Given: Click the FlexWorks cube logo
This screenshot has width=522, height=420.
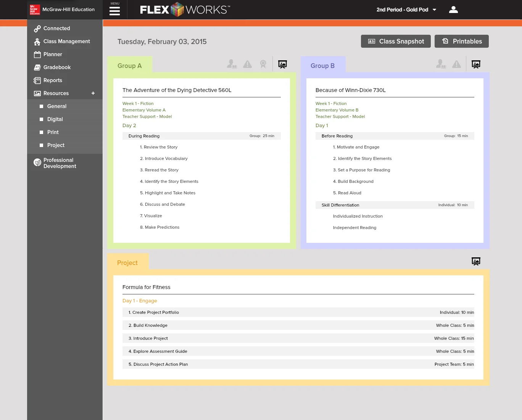Looking at the screenshot, I should coord(177,10).
